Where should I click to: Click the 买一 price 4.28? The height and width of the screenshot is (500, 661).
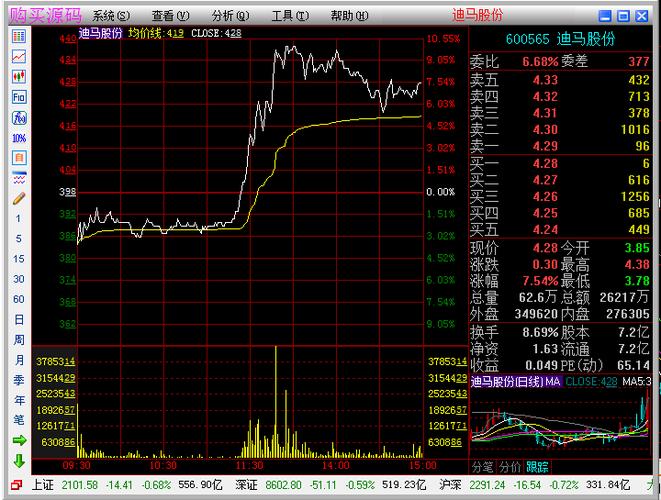tap(545, 163)
